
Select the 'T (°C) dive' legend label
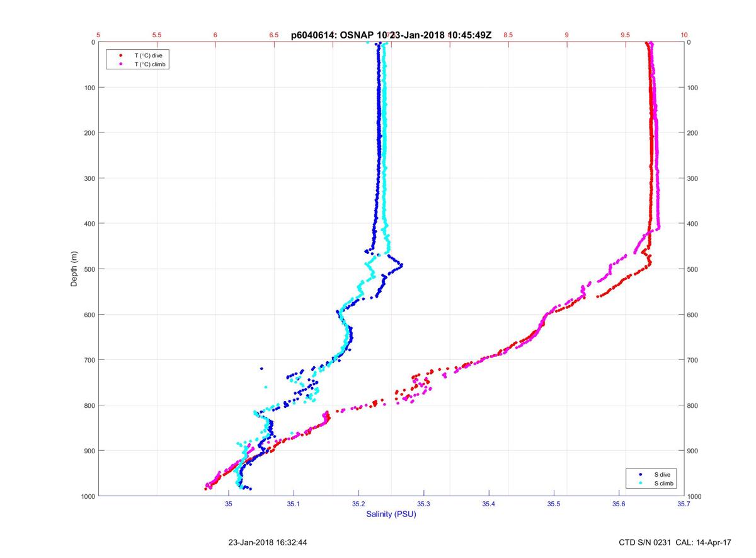click(148, 55)
